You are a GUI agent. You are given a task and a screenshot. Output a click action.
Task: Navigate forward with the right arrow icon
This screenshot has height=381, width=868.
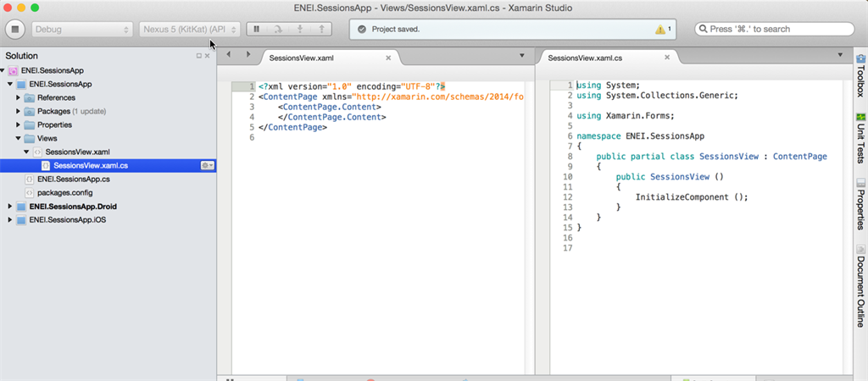click(x=248, y=54)
